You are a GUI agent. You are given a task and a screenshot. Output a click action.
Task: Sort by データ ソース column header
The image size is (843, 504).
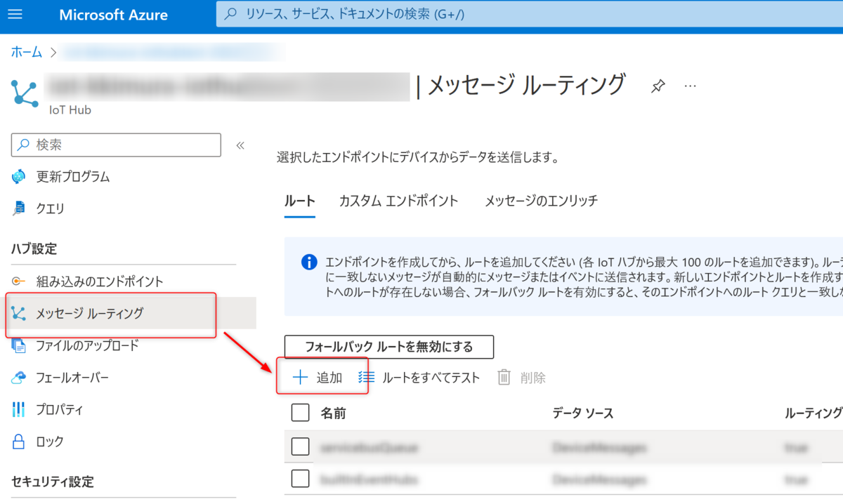(x=583, y=413)
